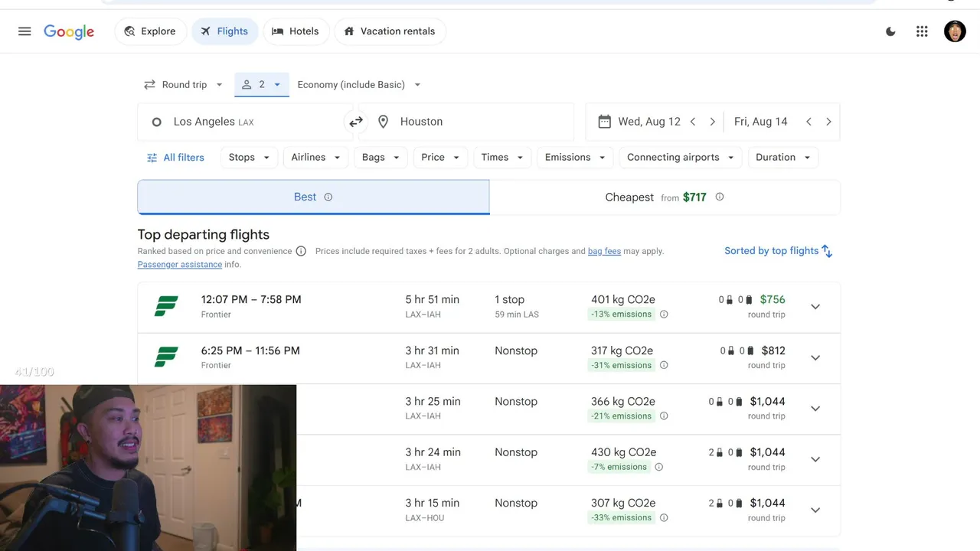Click the sort arrows beside 'Sorted by top flights'
The image size is (980, 551).
pyautogui.click(x=827, y=251)
